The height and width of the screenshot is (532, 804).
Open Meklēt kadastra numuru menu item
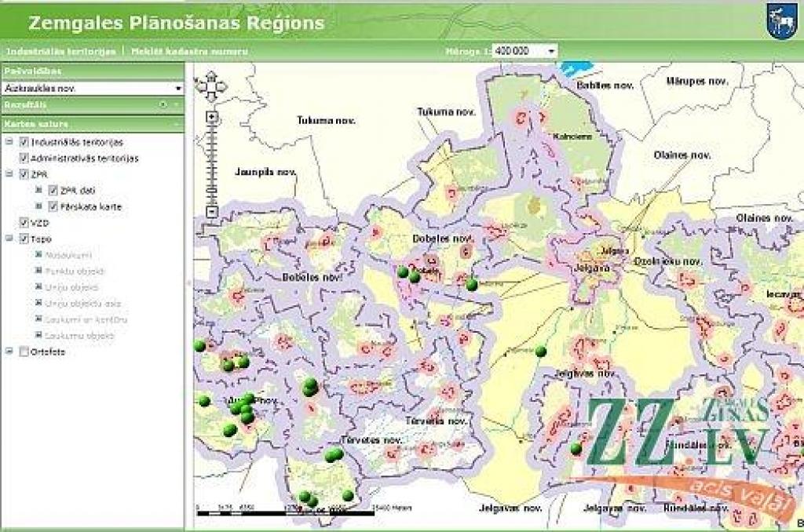(190, 51)
